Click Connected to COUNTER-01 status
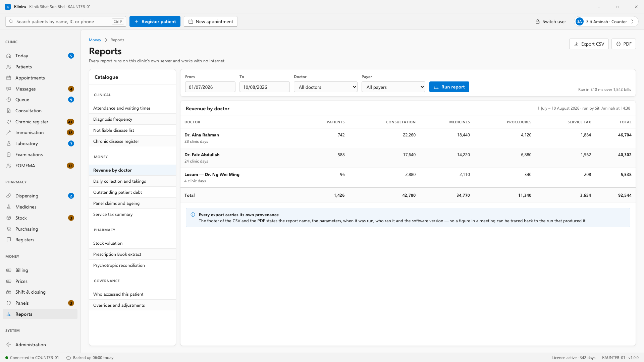 coord(32,358)
